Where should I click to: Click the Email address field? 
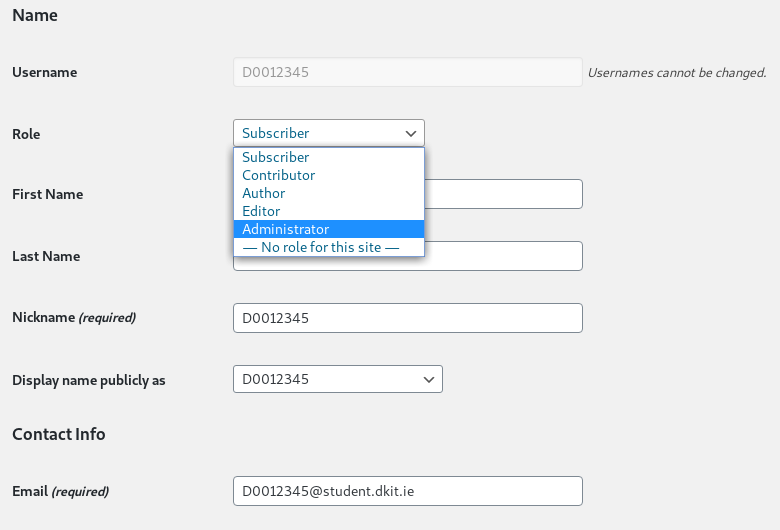click(407, 491)
